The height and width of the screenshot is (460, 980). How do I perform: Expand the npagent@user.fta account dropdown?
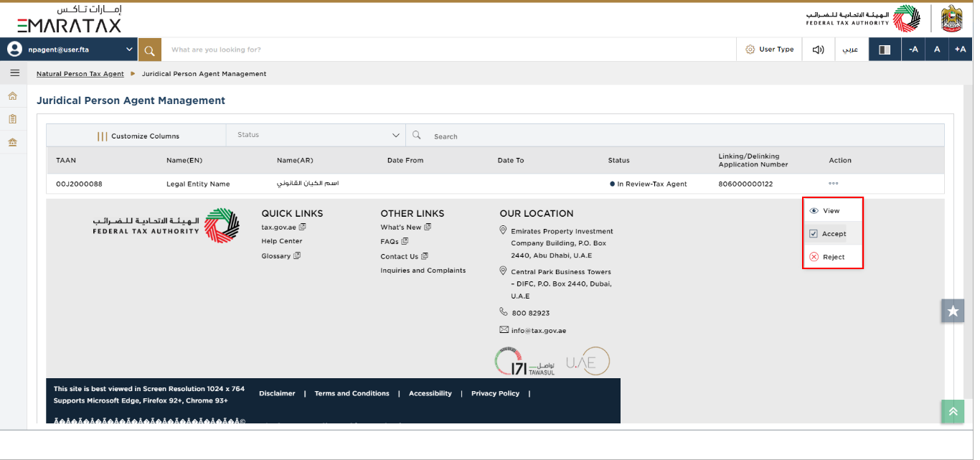click(x=130, y=50)
